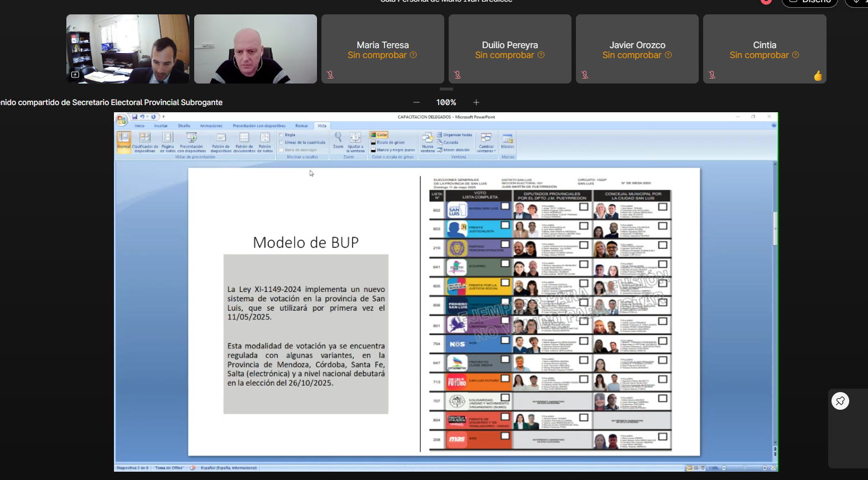Click the Español (España, internacional) language indicator
The image size is (868, 480).
[228, 468]
